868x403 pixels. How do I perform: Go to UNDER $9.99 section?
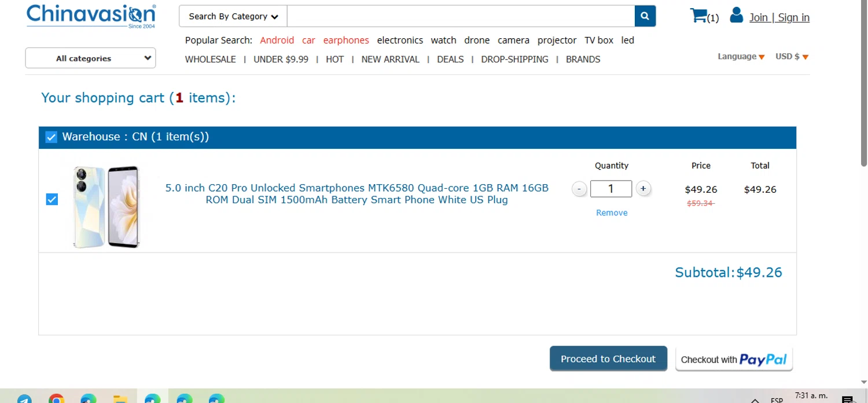coord(281,59)
